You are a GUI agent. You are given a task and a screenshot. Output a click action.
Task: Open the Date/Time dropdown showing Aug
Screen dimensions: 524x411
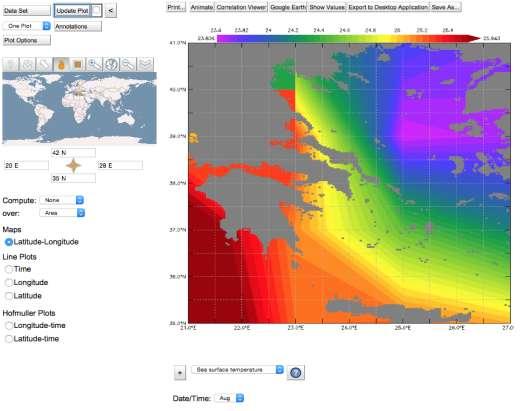[x=229, y=398]
